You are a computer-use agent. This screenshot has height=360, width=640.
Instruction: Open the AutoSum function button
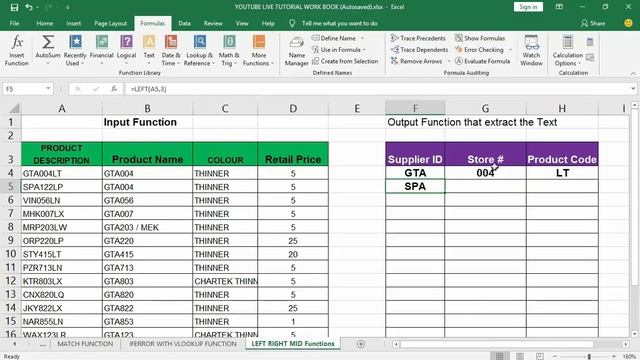coord(48,51)
